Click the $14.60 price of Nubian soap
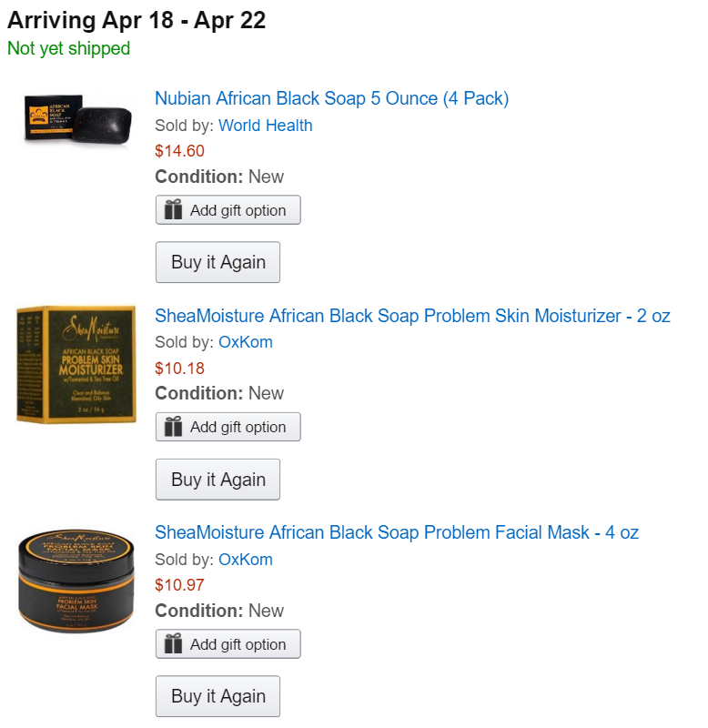This screenshot has width=708, height=728. click(179, 151)
